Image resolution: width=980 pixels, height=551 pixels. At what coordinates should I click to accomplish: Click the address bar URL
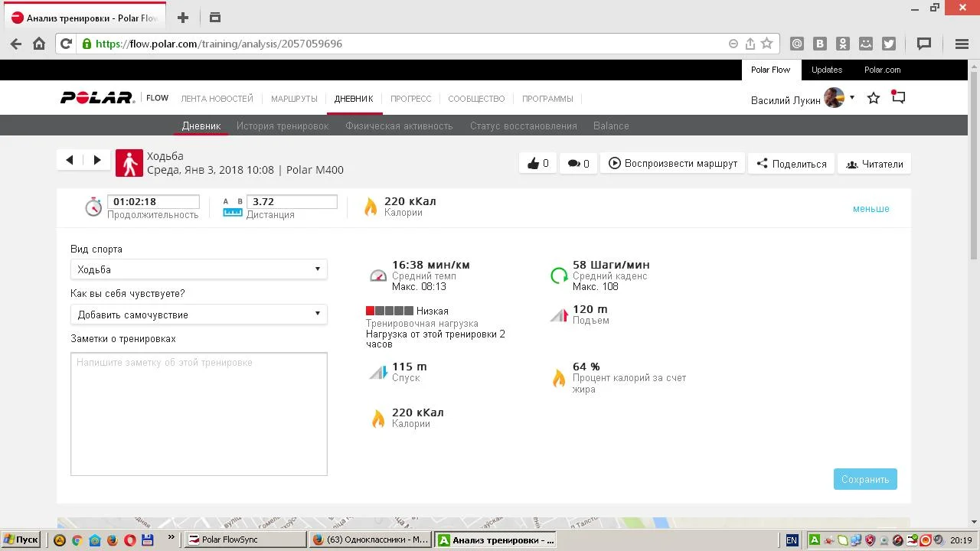pos(219,44)
